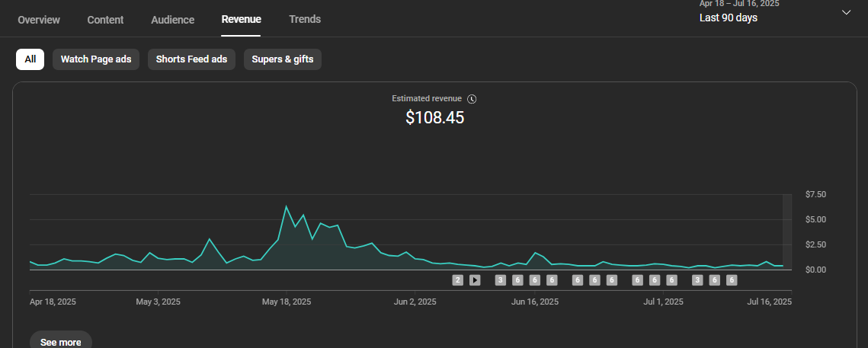Select the Revenue tab
Image resolution: width=868 pixels, height=348 pixels.
pos(241,19)
